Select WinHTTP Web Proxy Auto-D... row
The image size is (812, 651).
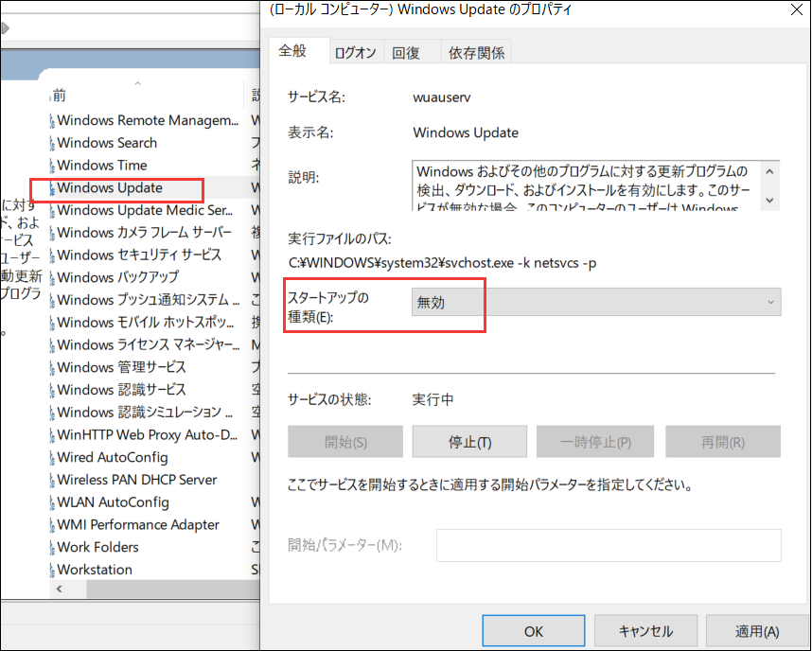coord(154,435)
